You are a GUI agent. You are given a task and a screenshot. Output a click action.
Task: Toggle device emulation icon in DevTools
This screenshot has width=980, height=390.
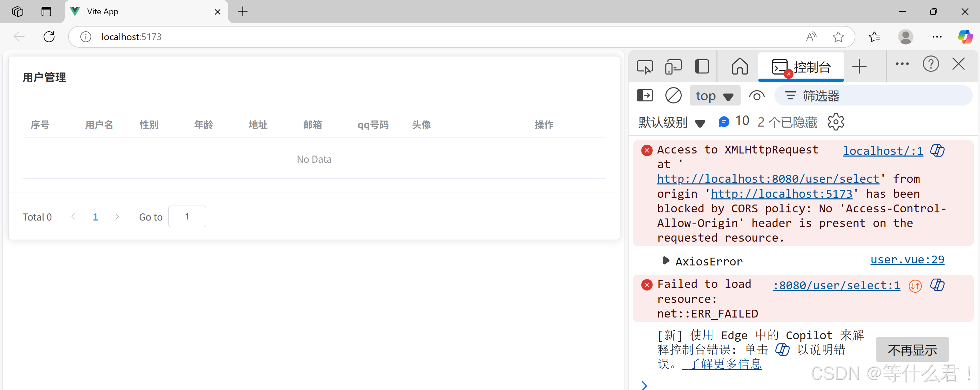(x=673, y=67)
